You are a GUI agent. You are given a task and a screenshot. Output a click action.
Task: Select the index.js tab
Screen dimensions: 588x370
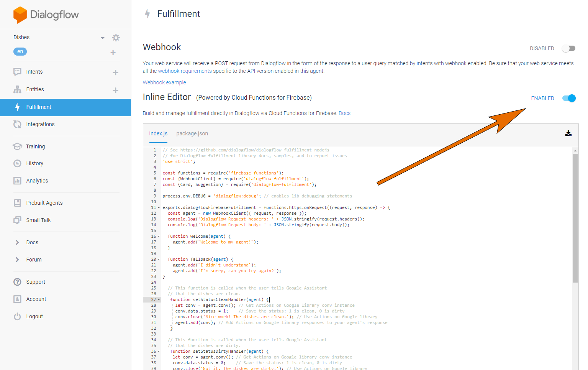(x=158, y=133)
